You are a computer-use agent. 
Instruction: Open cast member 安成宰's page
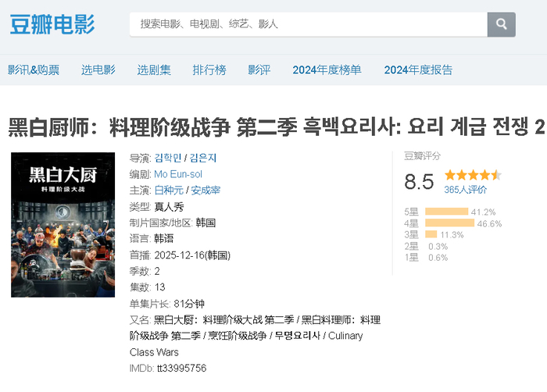click(206, 190)
